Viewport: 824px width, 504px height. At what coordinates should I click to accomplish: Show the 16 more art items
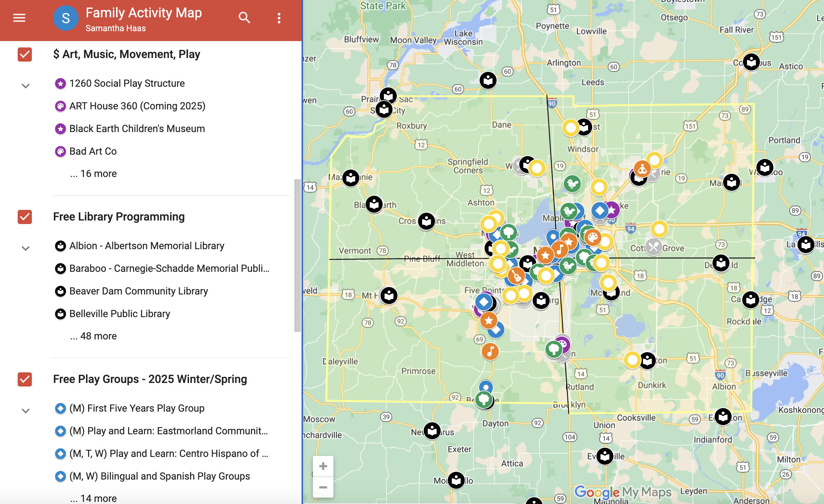coord(94,174)
